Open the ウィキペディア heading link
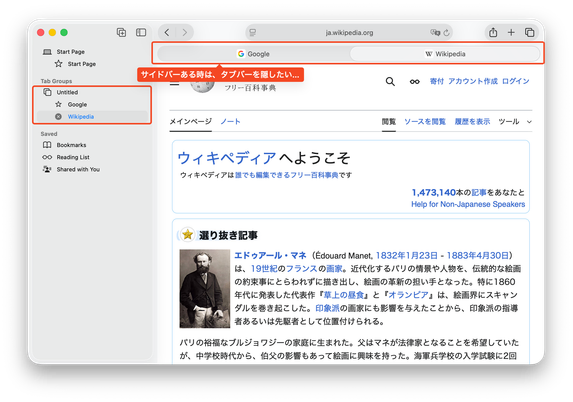The width and height of the screenshot is (573, 402). [227, 158]
